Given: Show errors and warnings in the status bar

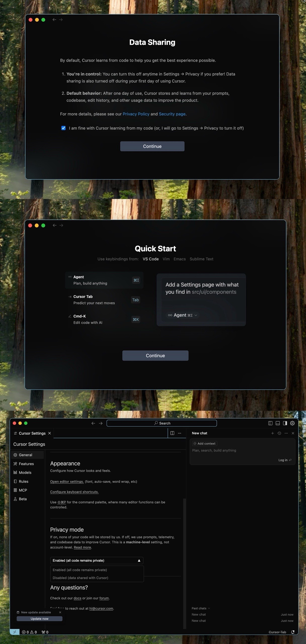Looking at the screenshot, I should [x=29, y=632].
